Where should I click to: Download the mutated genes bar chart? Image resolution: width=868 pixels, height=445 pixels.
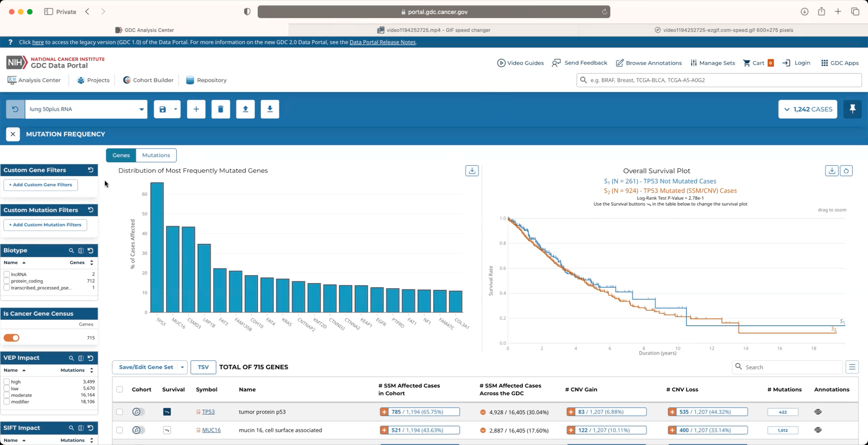[x=472, y=171]
